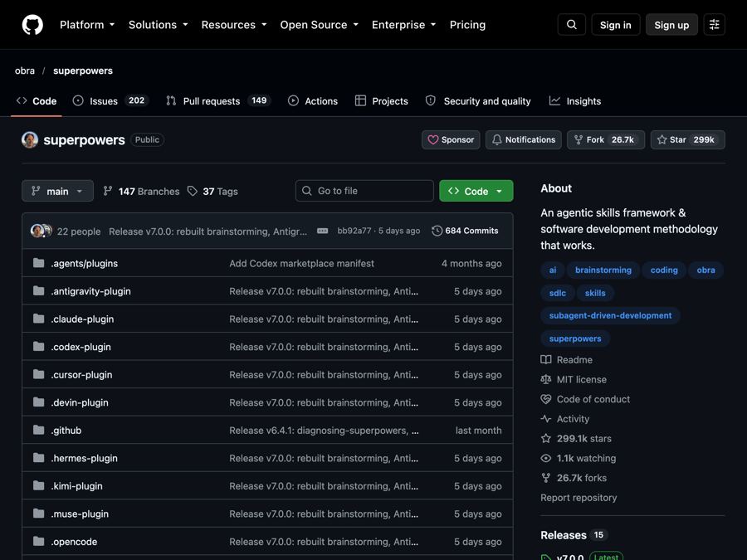
Task: Click the clock icon beside 684 Commits
Action: [437, 231]
